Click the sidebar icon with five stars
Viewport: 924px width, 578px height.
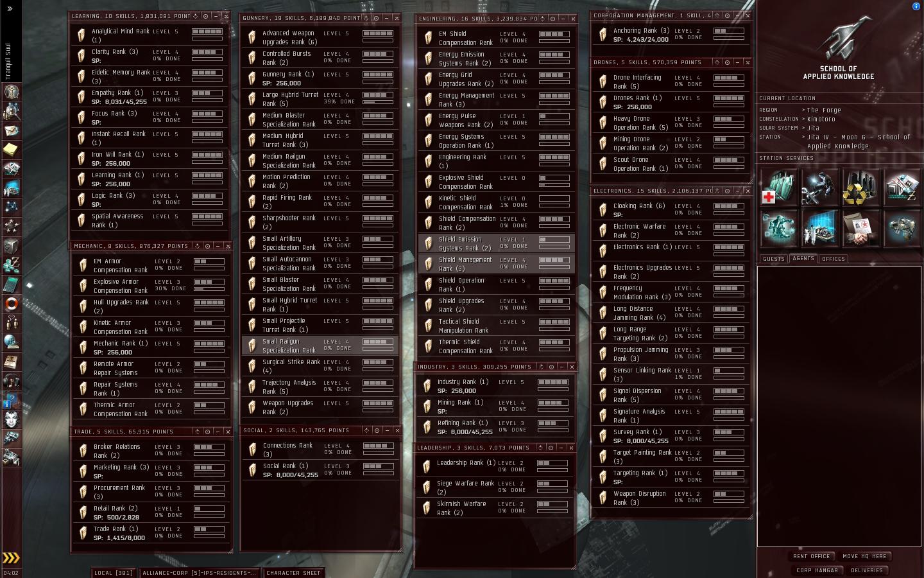(x=11, y=226)
